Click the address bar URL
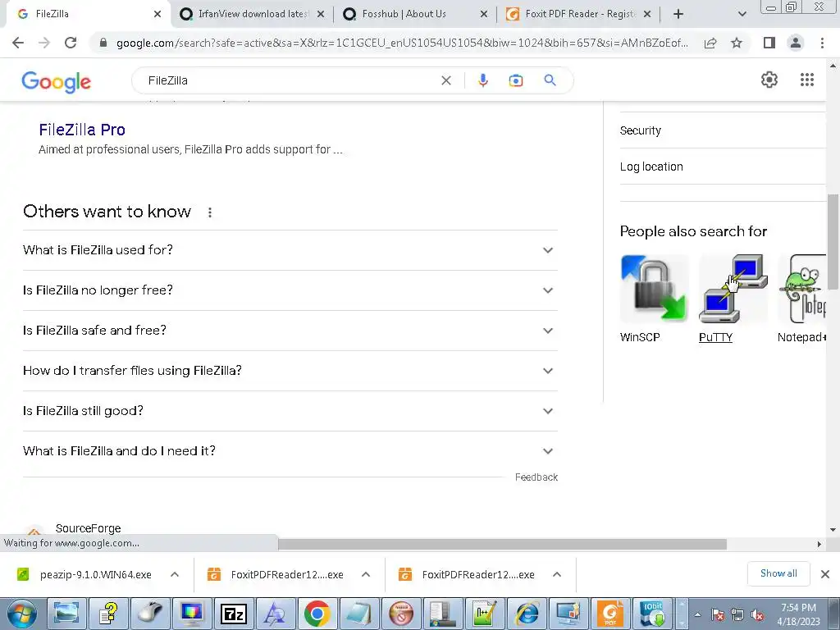This screenshot has width=840, height=630. coord(402,43)
